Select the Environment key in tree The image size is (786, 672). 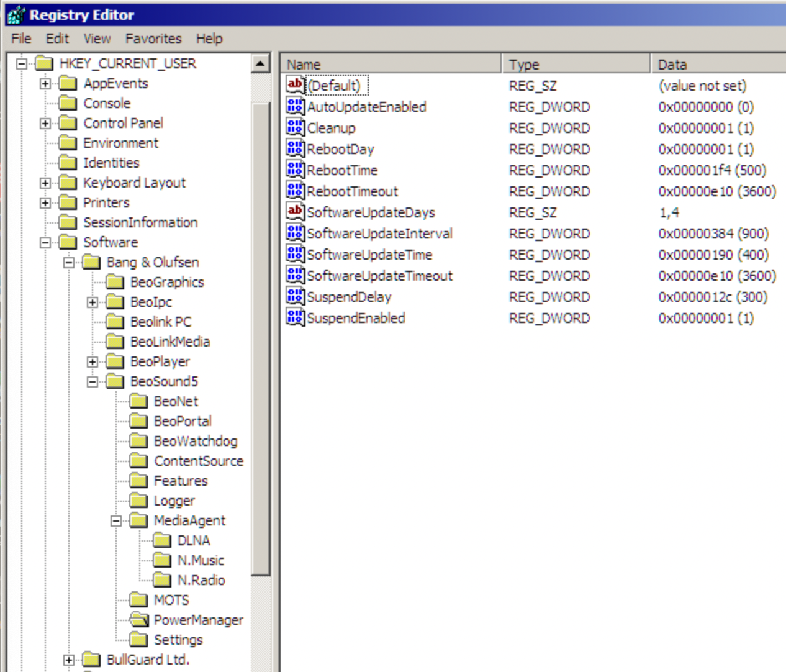(120, 143)
